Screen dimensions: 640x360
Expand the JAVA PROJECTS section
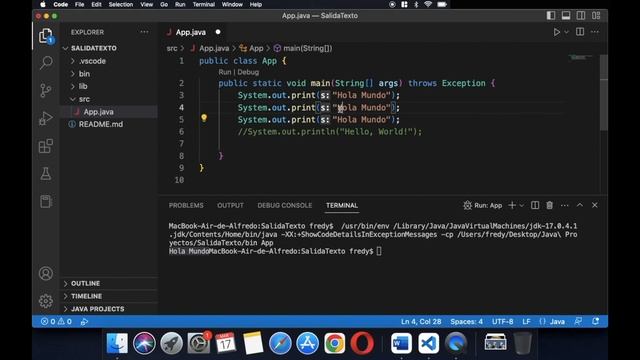pyautogui.click(x=109, y=309)
